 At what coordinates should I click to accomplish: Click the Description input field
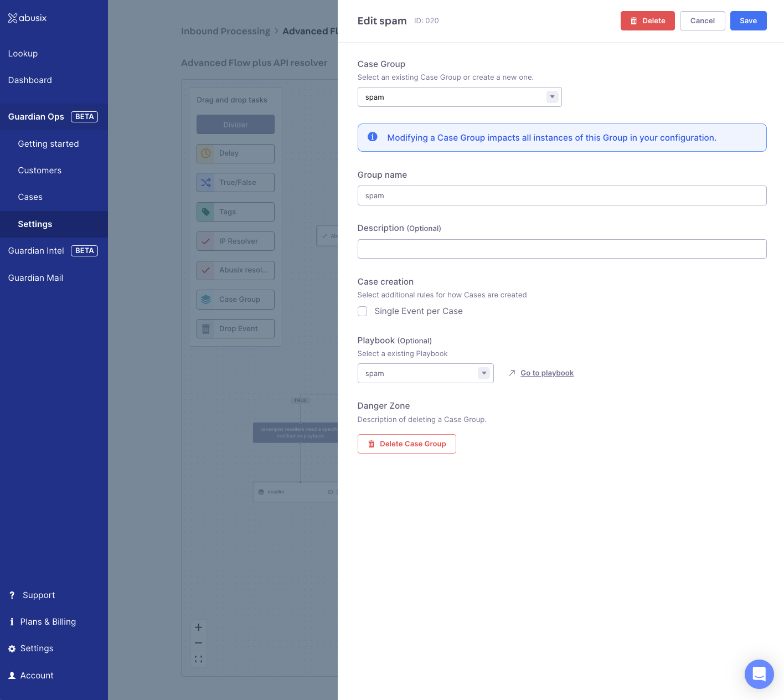pos(562,249)
